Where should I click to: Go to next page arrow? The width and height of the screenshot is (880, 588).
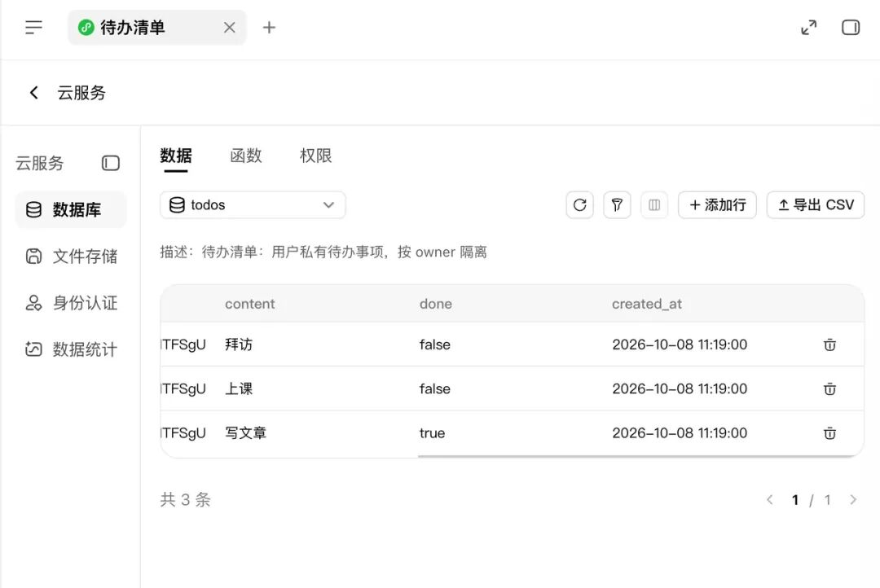853,499
